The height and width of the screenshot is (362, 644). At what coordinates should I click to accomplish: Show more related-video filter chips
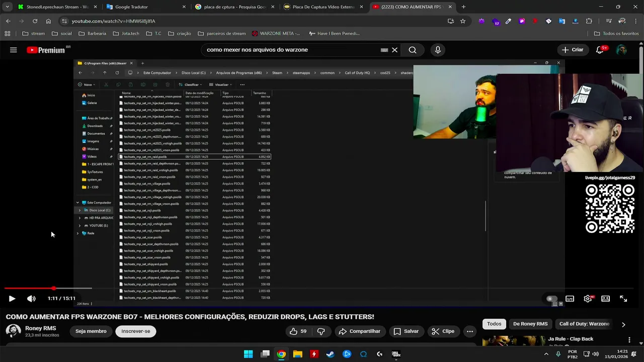623,324
